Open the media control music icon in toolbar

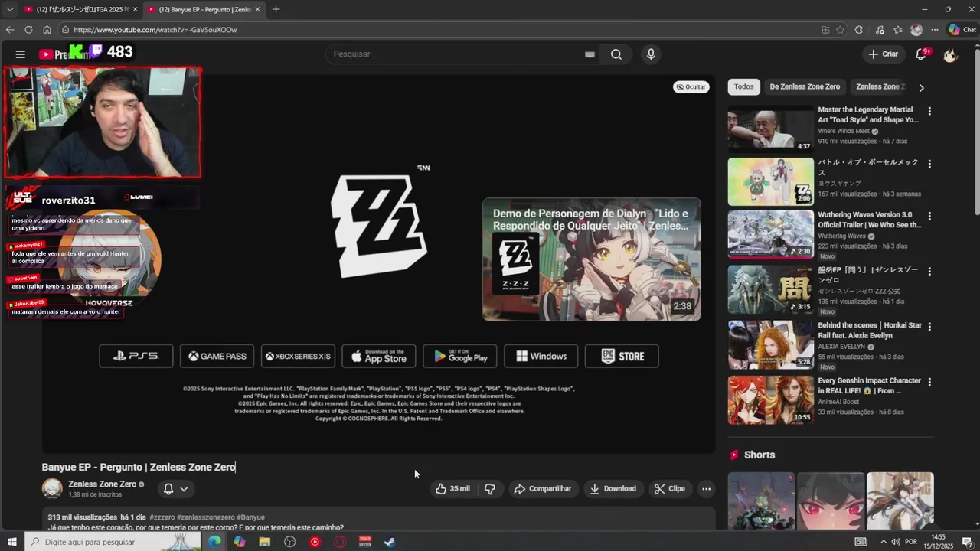tap(879, 30)
